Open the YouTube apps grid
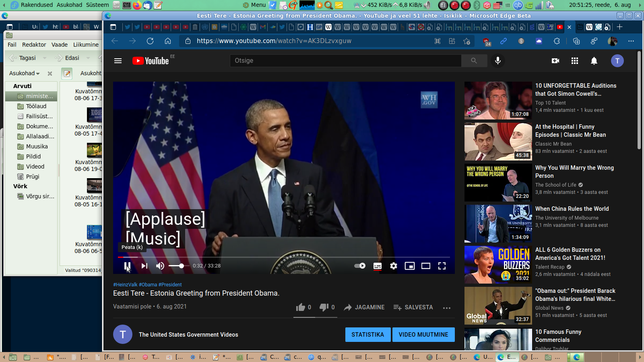 574,61
